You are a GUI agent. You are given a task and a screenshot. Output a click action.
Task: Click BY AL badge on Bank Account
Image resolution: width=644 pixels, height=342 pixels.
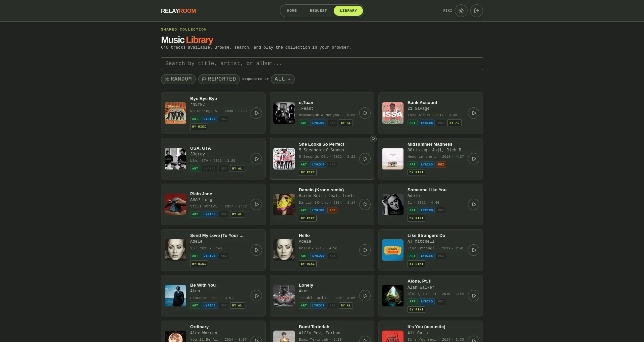(454, 123)
